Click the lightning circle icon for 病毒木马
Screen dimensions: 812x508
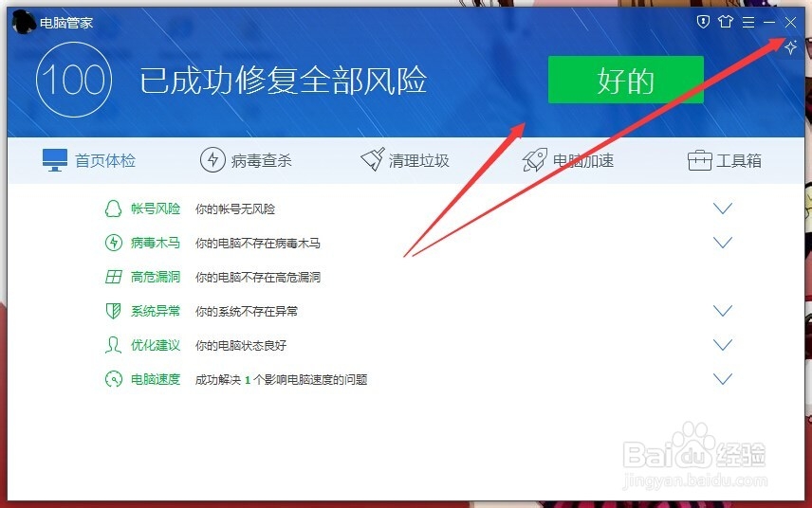click(x=114, y=243)
